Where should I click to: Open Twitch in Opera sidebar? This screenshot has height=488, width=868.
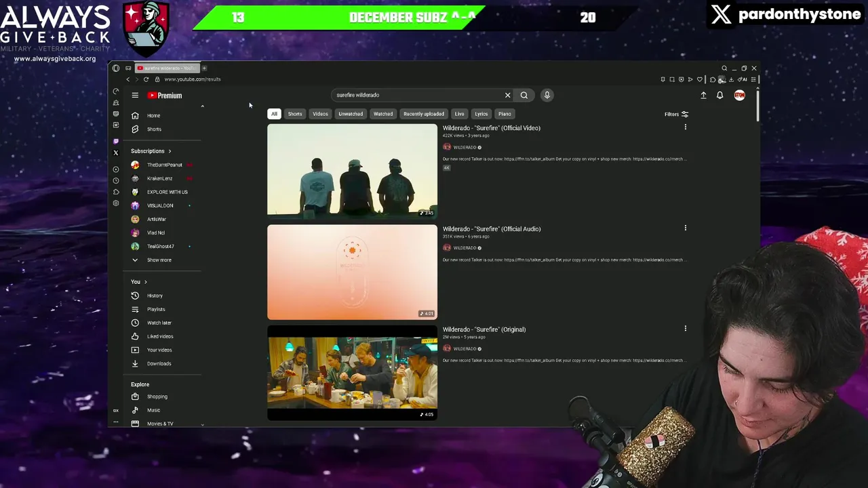point(116,141)
